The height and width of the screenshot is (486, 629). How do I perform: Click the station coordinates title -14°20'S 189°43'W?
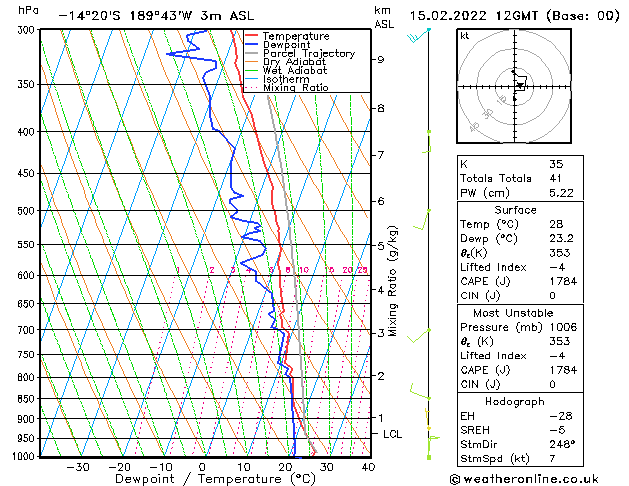(126, 16)
